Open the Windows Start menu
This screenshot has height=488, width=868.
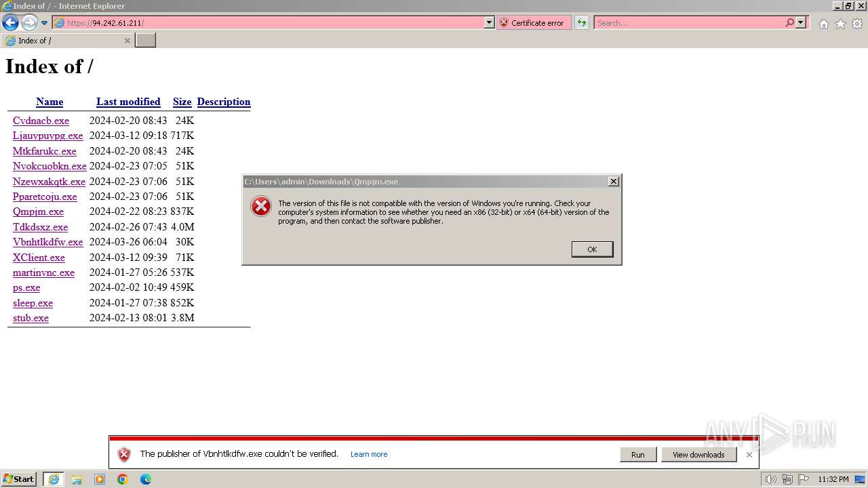19,479
